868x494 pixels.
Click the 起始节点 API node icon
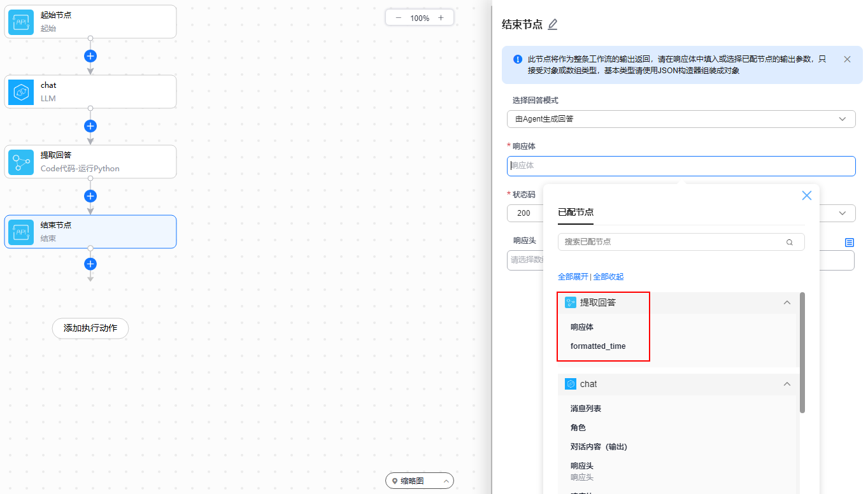[x=21, y=22]
